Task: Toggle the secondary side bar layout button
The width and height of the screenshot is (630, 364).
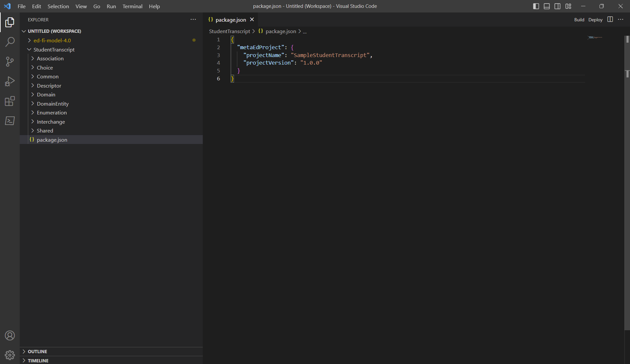Action: [557, 6]
